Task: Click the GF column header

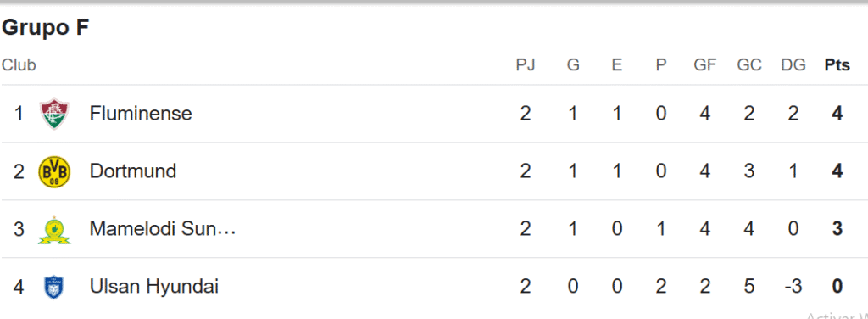Action: [704, 65]
